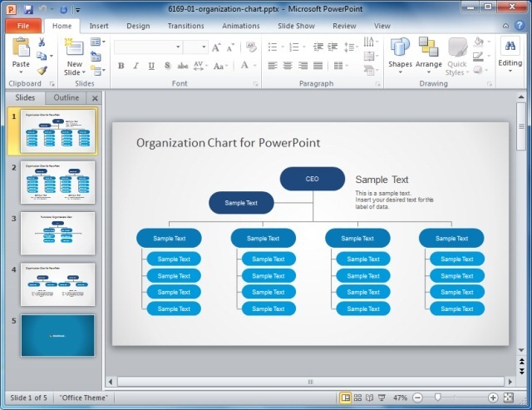This screenshot has width=532, height=410.
Task: Click the File button
Action: coord(23,26)
